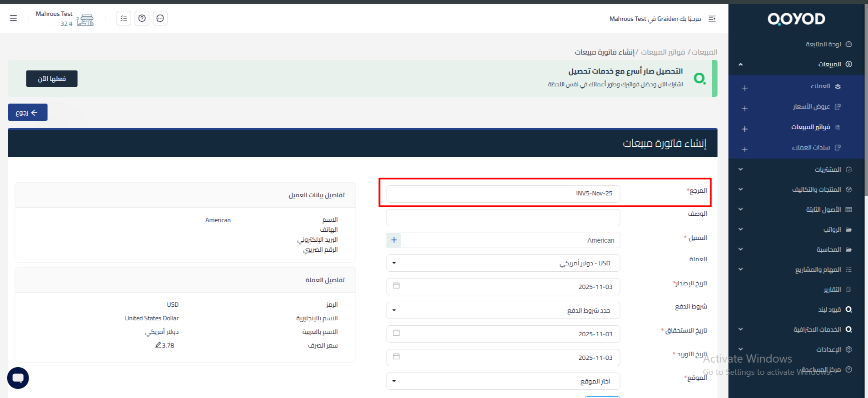The width and height of the screenshot is (868, 398).
Task: Open قيود لينذ in the sidebar
Action: pyautogui.click(x=829, y=309)
